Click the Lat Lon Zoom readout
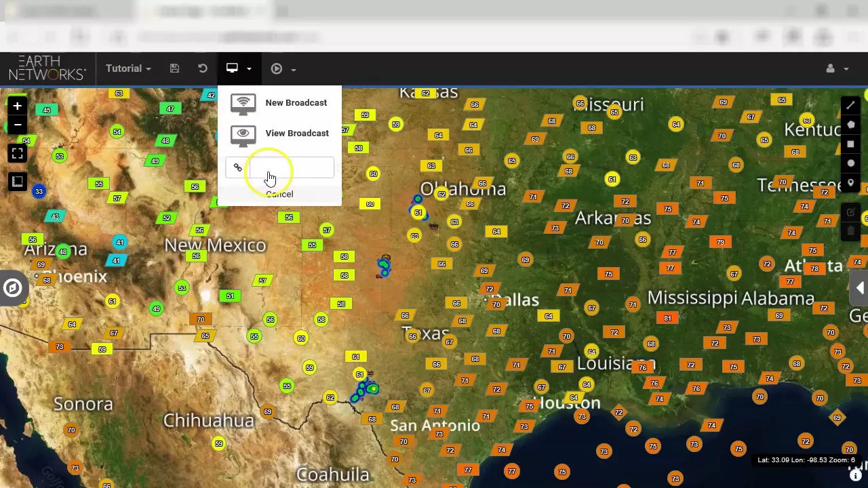Image resolution: width=868 pixels, height=488 pixels. coord(806,460)
